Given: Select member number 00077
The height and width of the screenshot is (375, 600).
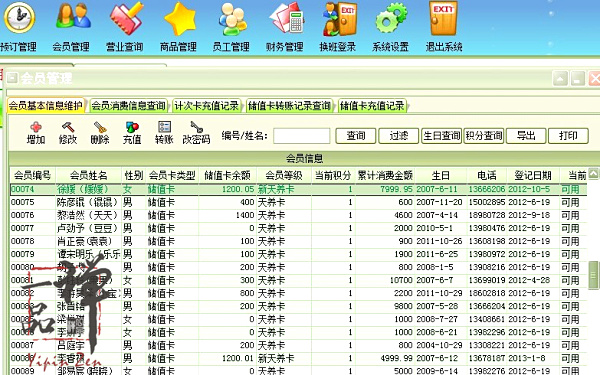Looking at the screenshot, I should 23,228.
